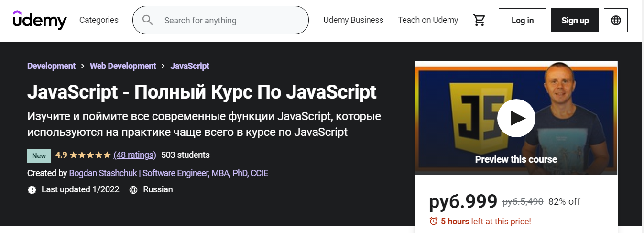Image resolution: width=644 pixels, height=233 pixels.
Task: Go to Udemy Business
Action: click(353, 20)
